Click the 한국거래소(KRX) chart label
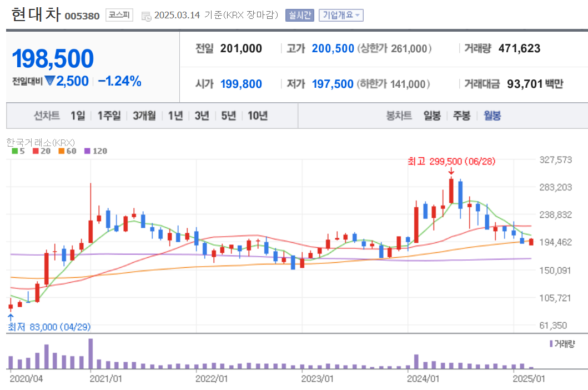 (x=41, y=143)
